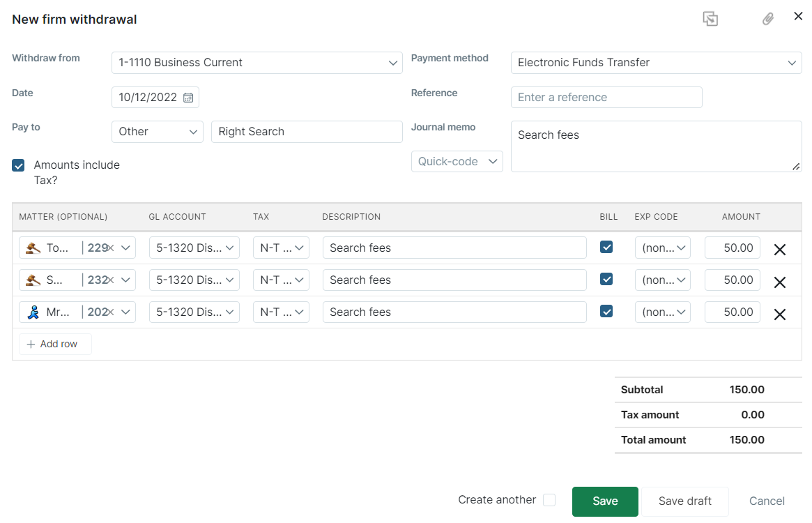Cancel the firm withdrawal
Screen dimensions: 812x523
(x=767, y=501)
